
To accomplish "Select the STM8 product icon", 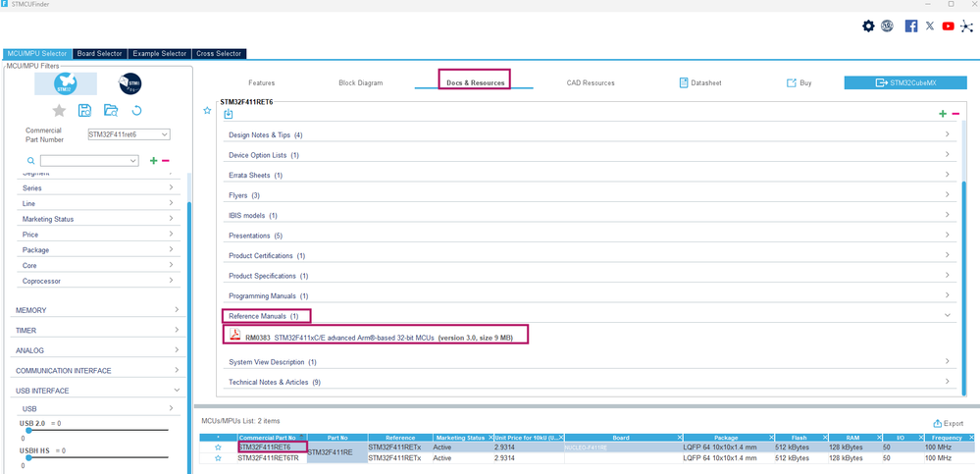I will tap(130, 83).
